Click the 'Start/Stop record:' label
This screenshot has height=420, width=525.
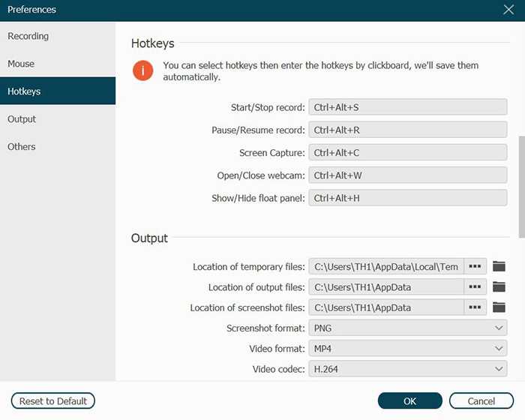click(268, 107)
